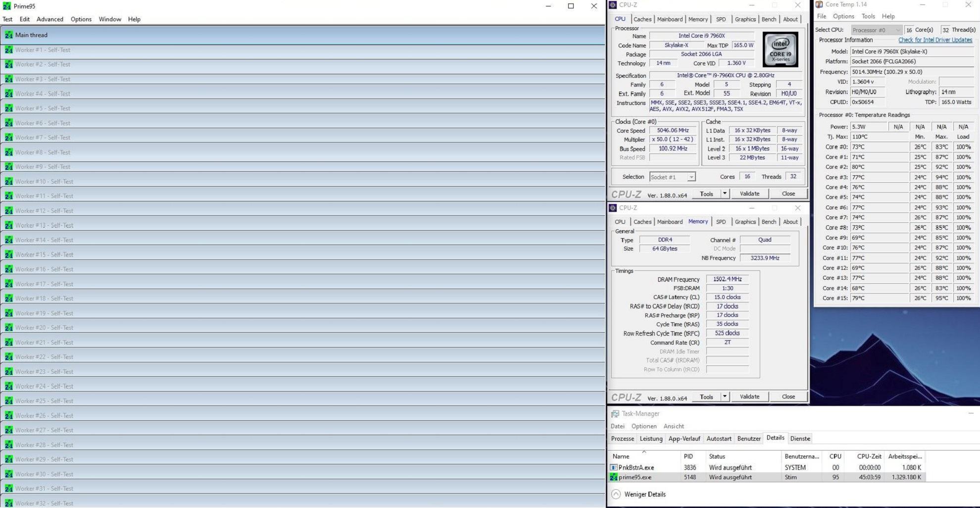Open the Options menu in Prime95
980x508 pixels.
pos(81,19)
